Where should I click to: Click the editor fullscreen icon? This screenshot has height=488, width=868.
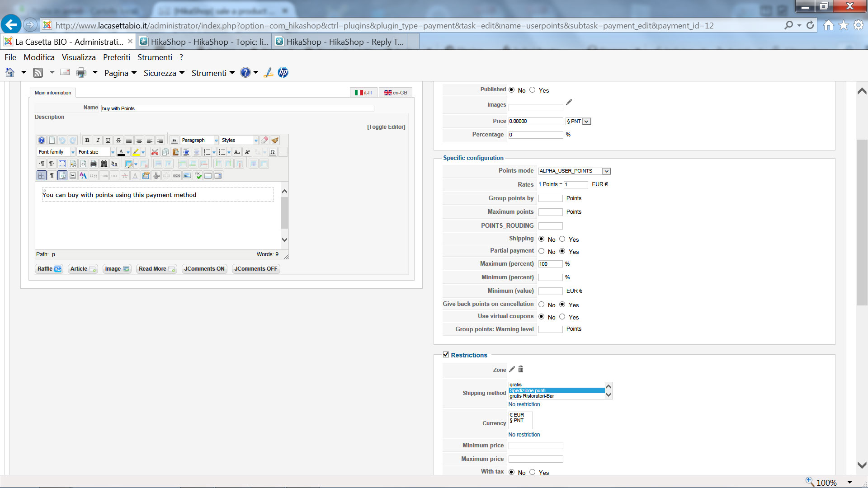point(62,164)
